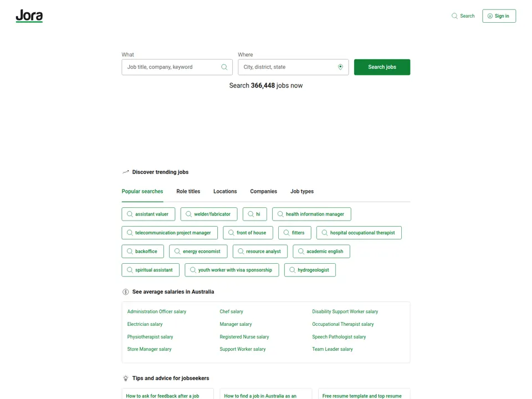Click search icon on front of house chip
This screenshot has width=532, height=399.
tap(231, 233)
